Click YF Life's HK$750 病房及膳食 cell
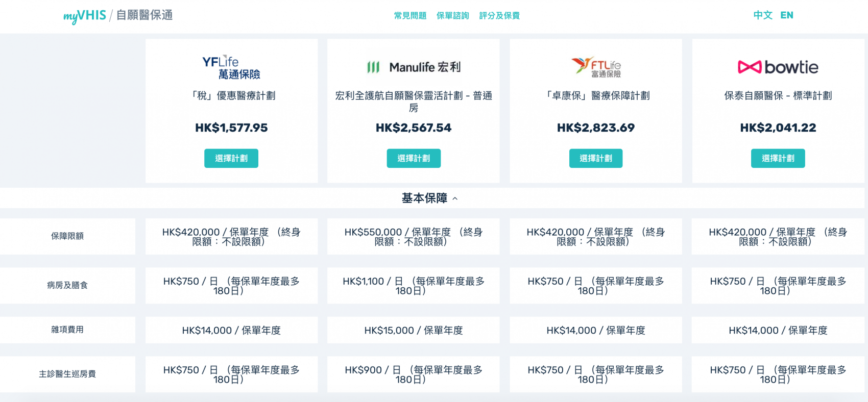 (231, 286)
